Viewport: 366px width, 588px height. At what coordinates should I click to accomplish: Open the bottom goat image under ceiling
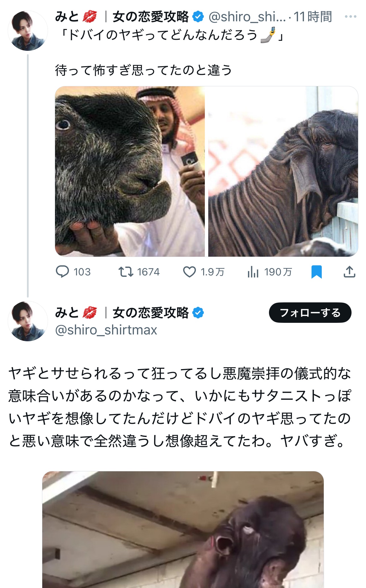point(183,530)
